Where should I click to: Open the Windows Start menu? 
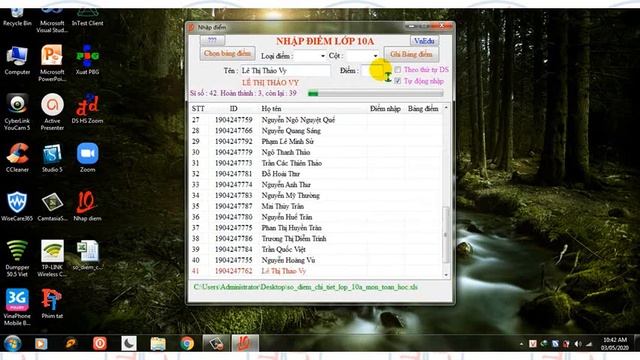(x=13, y=343)
